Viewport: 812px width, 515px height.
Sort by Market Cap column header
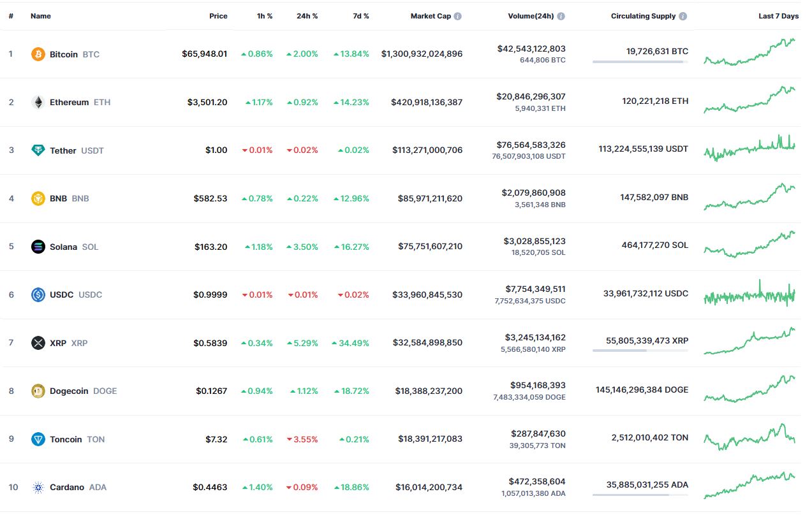431,16
